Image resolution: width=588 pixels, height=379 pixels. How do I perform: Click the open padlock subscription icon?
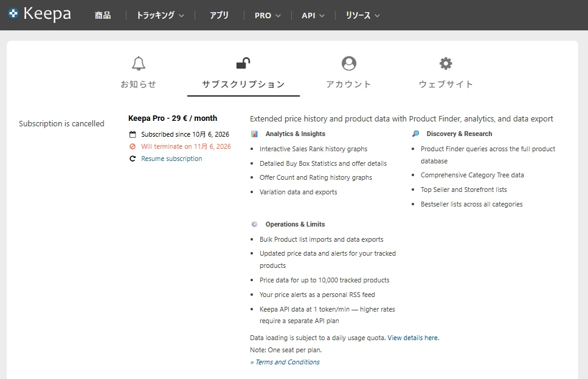tap(243, 63)
